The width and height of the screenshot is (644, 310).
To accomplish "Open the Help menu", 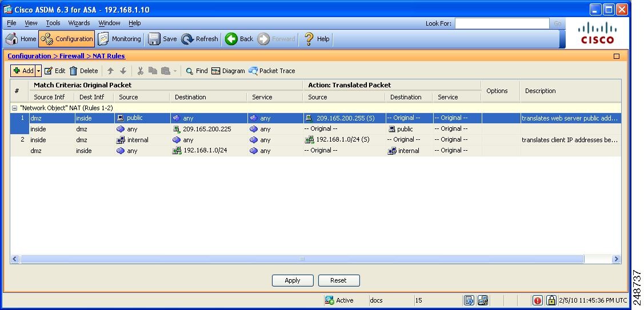I will click(x=135, y=23).
